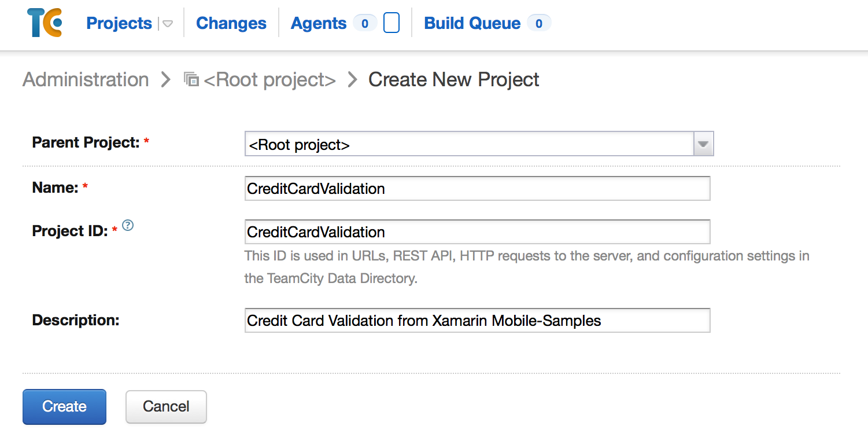Image resolution: width=868 pixels, height=448 pixels.
Task: Click the dropdown arrow on Parent Project field
Action: coord(703,144)
